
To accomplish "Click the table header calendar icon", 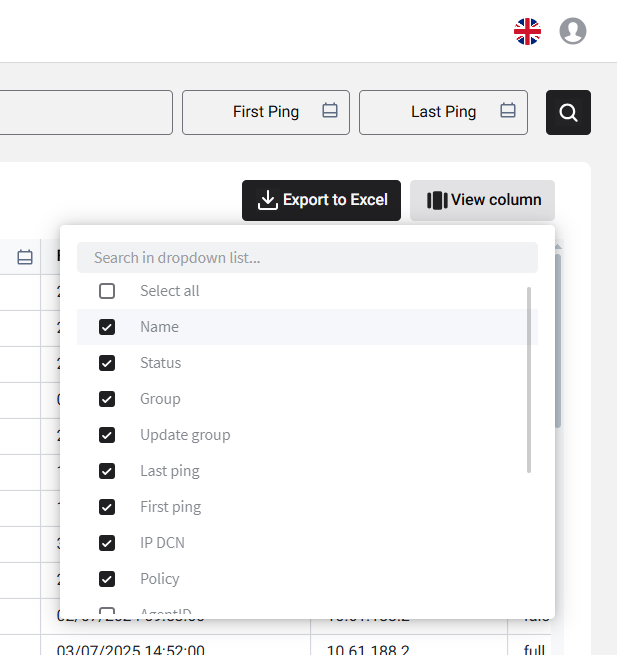I will click(25, 258).
